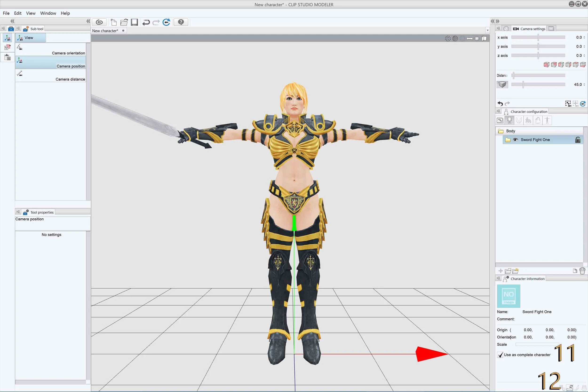The image size is (588, 392).
Task: Select the standing pose configuration tab icon
Action: tap(547, 120)
